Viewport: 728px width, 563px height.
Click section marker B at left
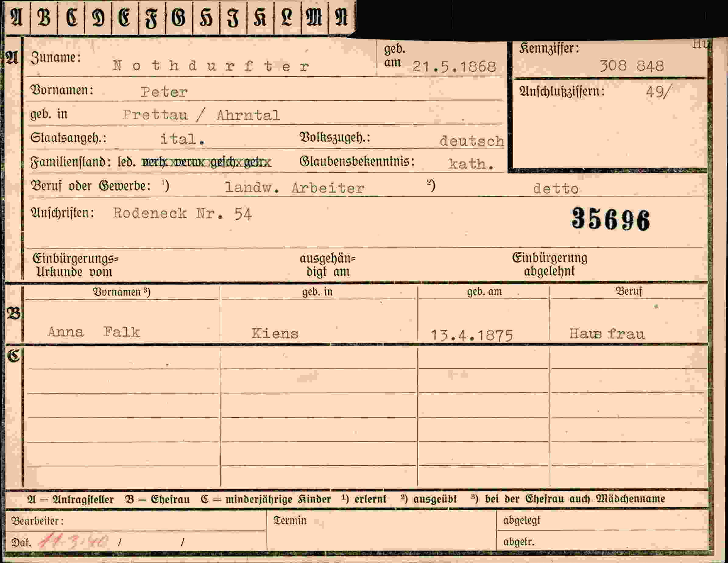click(14, 314)
